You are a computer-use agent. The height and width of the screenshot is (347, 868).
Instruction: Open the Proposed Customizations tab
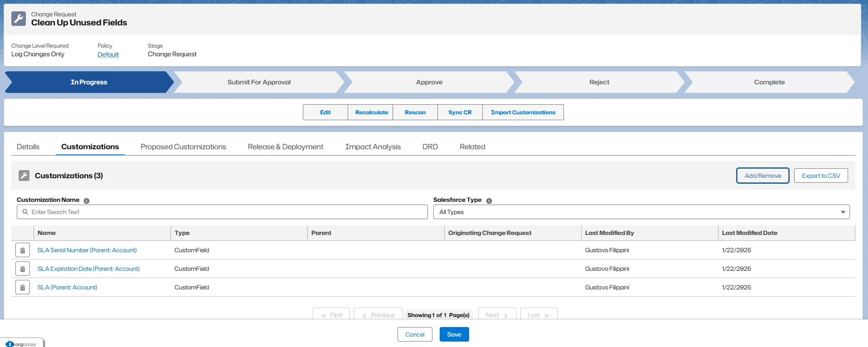(x=183, y=147)
